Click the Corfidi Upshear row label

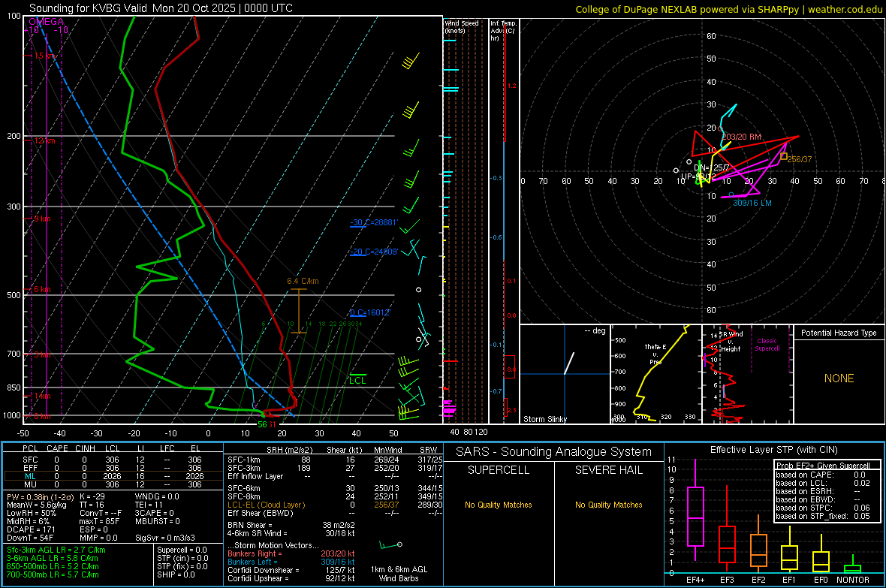(258, 578)
